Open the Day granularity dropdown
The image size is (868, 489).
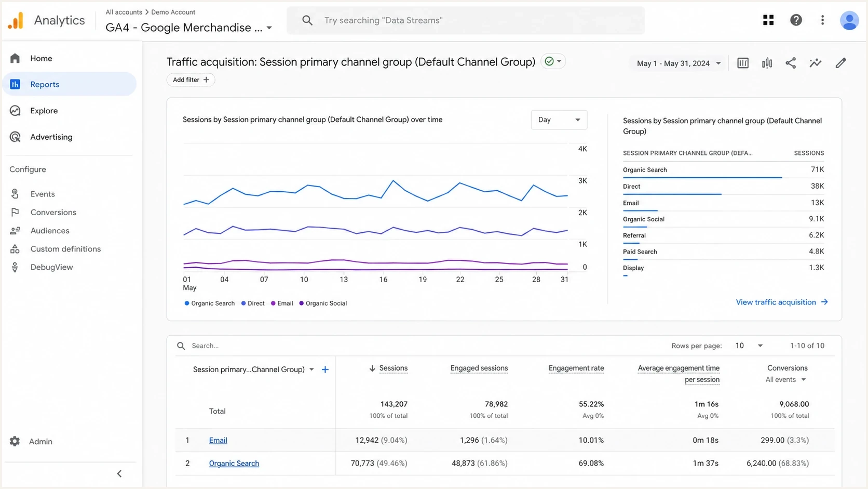[x=559, y=120]
